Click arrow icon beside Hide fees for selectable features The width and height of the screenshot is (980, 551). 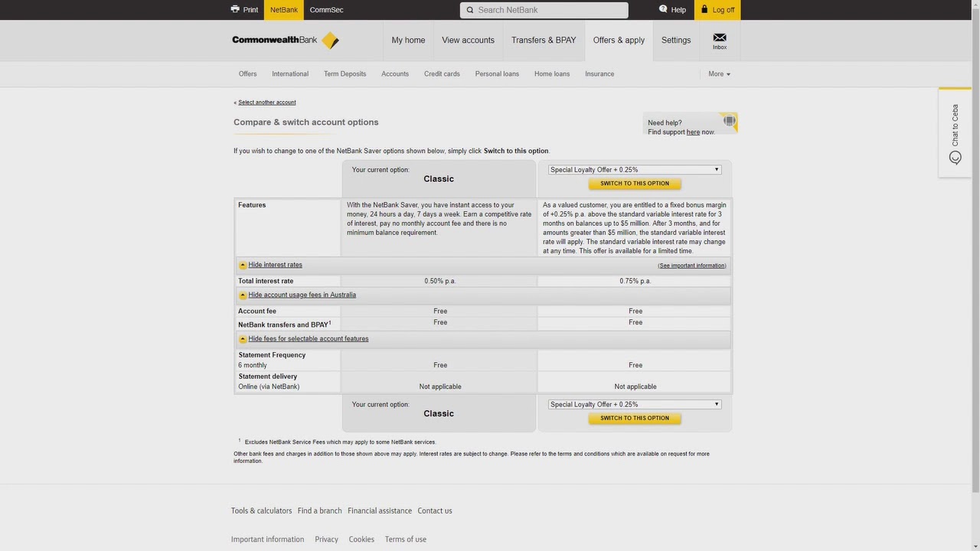click(243, 339)
